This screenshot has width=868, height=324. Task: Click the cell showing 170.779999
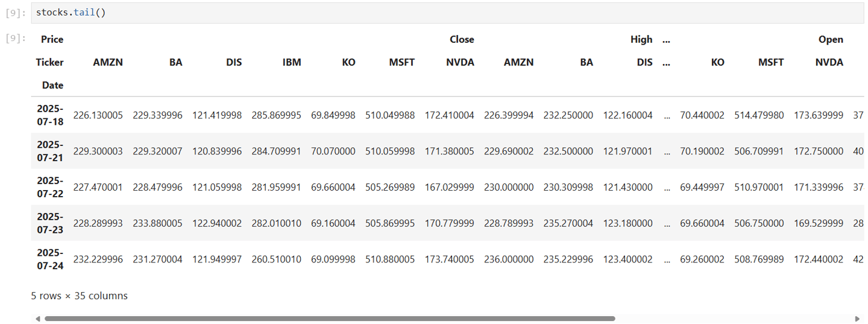(450, 223)
